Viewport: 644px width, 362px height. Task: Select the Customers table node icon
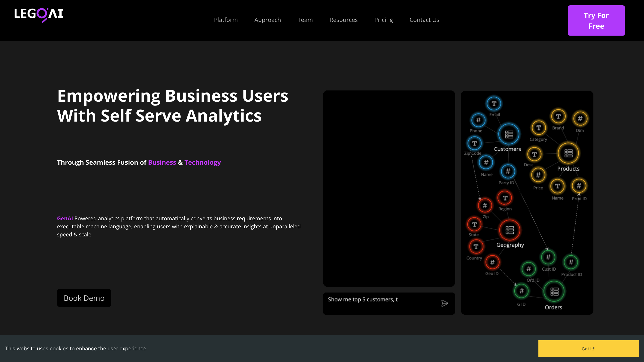[x=509, y=134]
